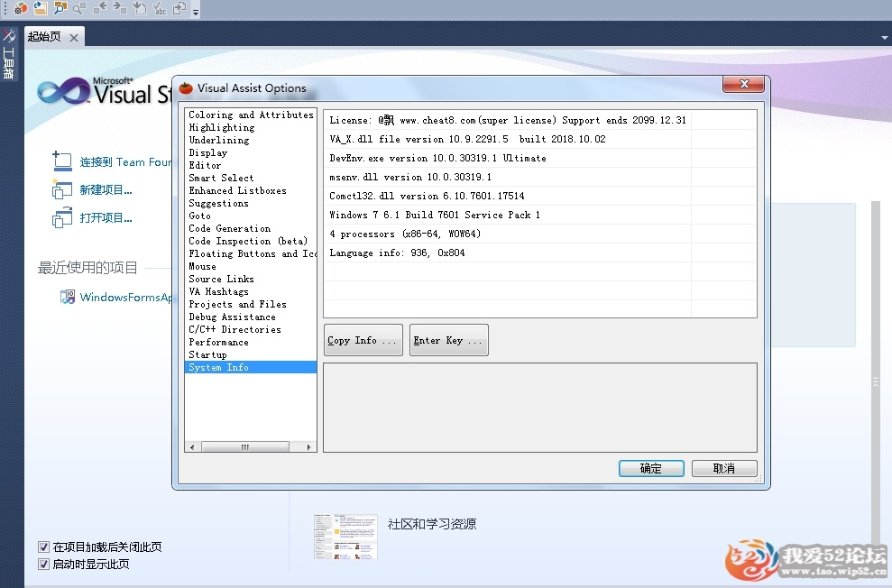Click the greyed Find References magnifier toolbar icon
892x588 pixels.
[x=79, y=8]
